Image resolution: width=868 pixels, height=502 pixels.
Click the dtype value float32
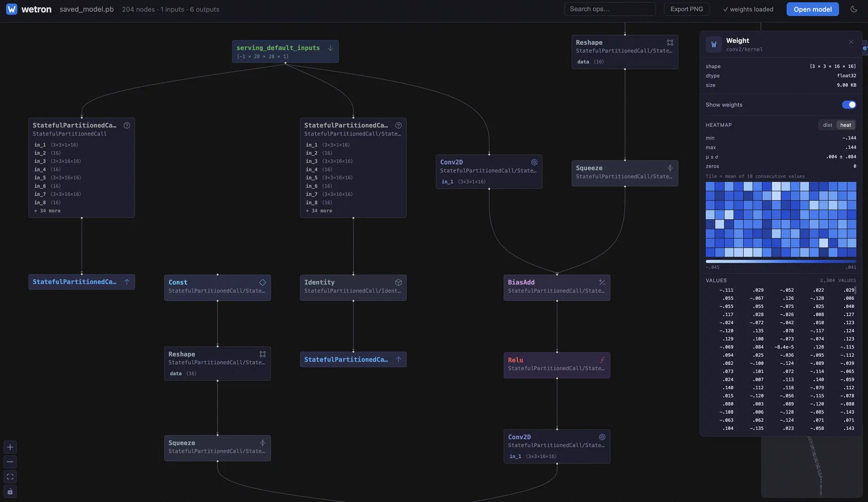[846, 76]
